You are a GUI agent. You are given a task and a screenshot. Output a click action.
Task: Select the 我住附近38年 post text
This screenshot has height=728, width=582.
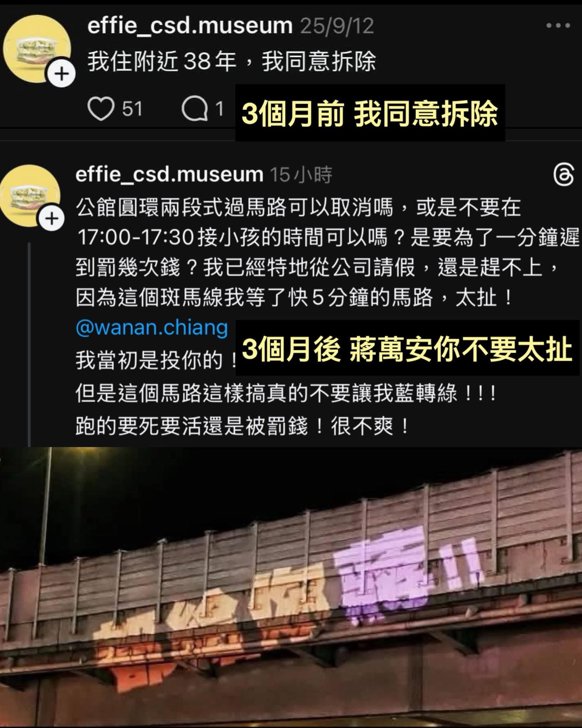[x=232, y=62]
